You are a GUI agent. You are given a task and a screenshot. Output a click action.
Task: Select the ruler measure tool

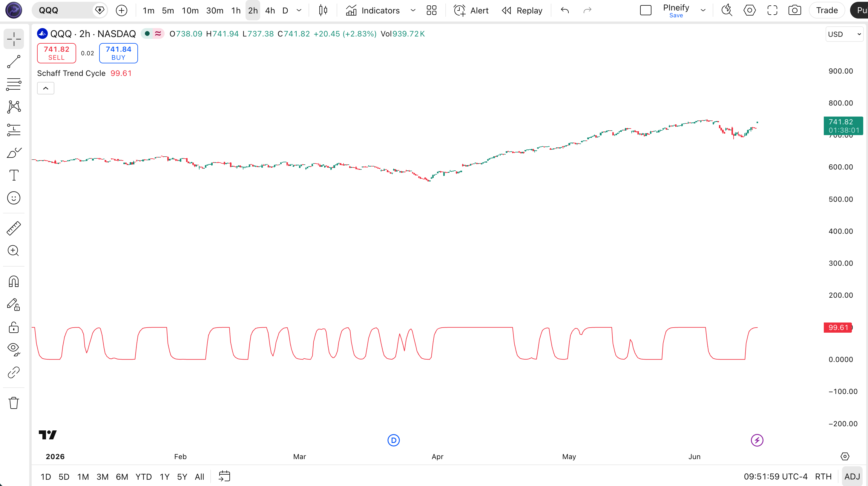coord(14,228)
